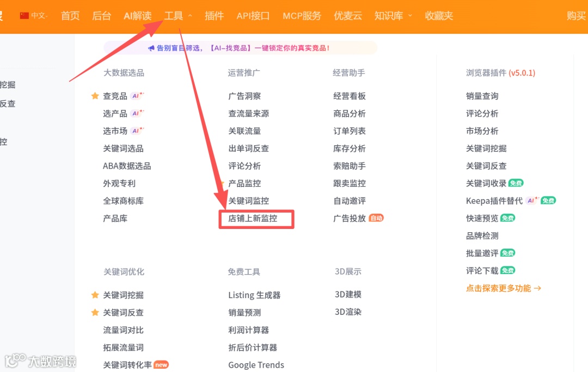Open 经营看板 under 经营助手
The height and width of the screenshot is (372, 588).
tap(350, 96)
